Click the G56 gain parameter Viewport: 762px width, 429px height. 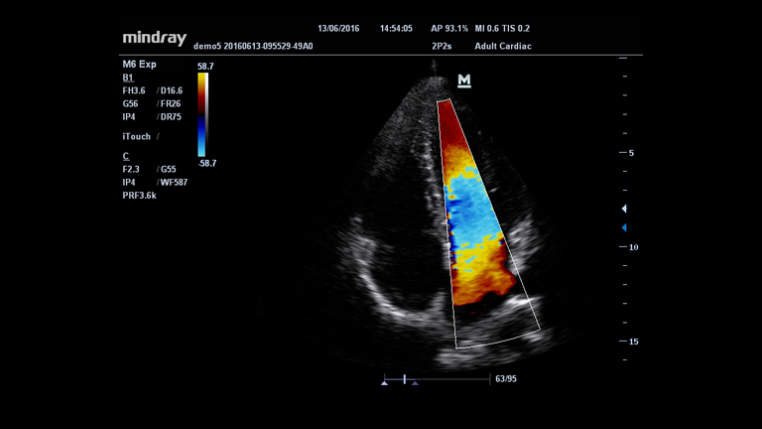click(x=131, y=103)
